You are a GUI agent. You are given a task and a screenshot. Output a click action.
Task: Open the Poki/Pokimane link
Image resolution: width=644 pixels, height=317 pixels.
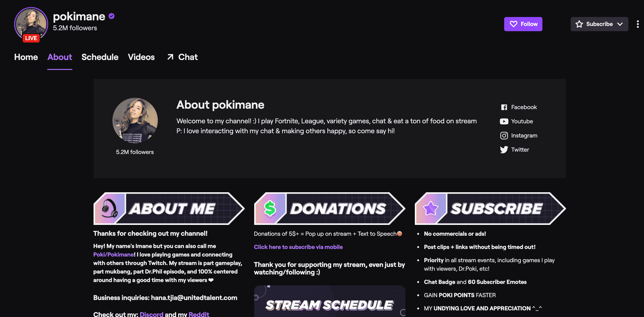pyautogui.click(x=113, y=254)
